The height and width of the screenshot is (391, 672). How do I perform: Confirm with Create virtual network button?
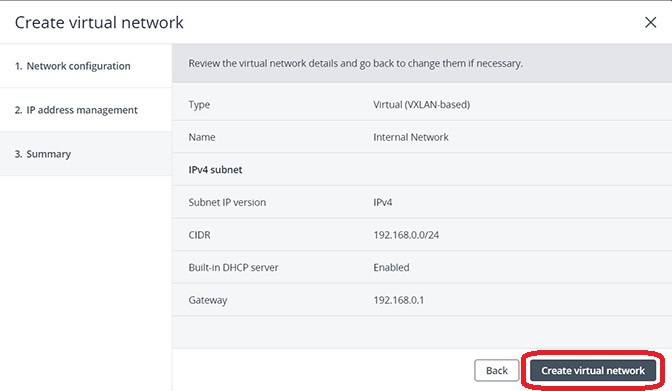593,370
